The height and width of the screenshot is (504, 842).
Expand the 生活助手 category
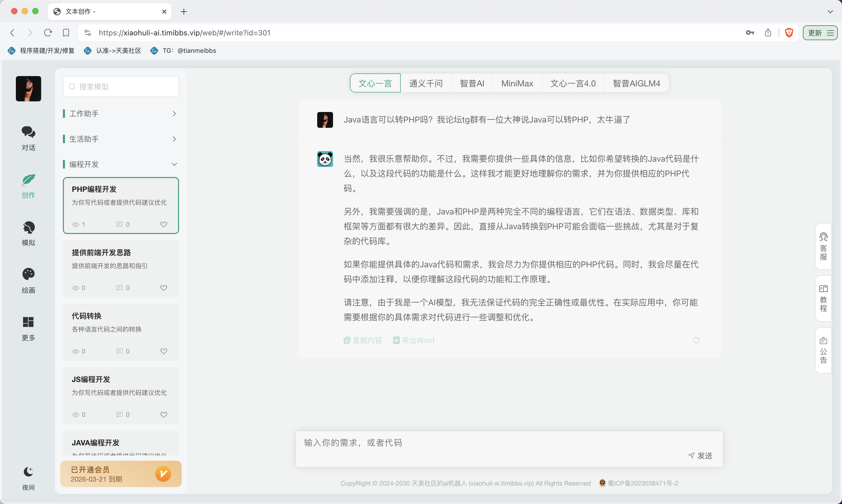point(120,139)
